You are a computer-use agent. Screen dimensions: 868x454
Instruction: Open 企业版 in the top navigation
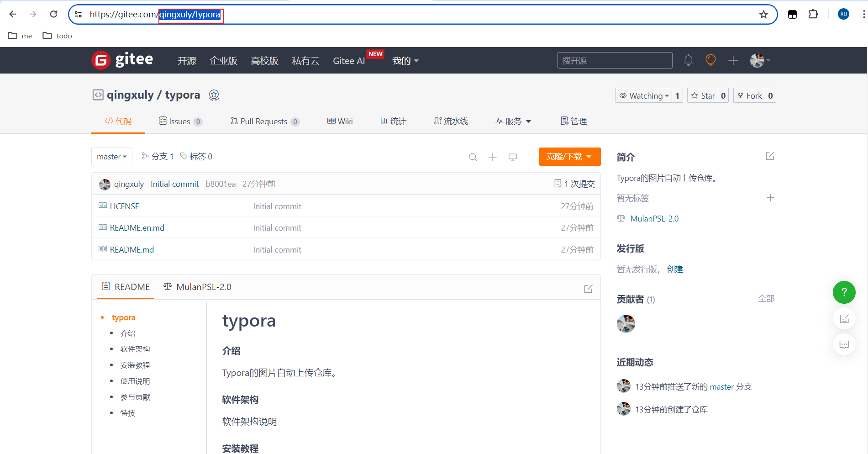(223, 61)
